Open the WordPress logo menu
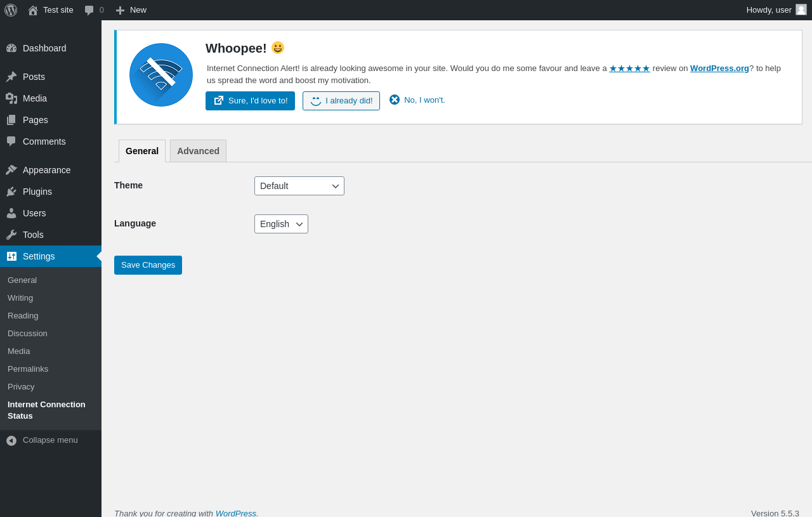The height and width of the screenshot is (517, 812). (x=11, y=10)
